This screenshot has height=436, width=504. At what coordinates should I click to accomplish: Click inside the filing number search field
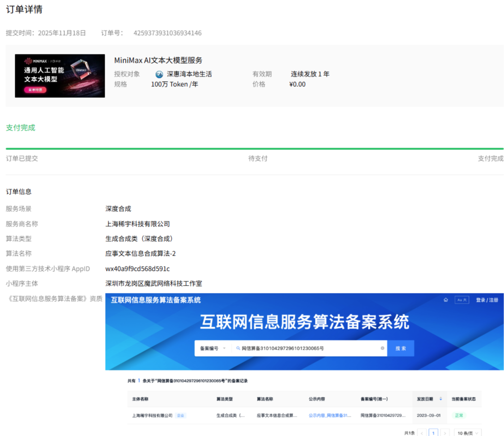[x=309, y=348]
